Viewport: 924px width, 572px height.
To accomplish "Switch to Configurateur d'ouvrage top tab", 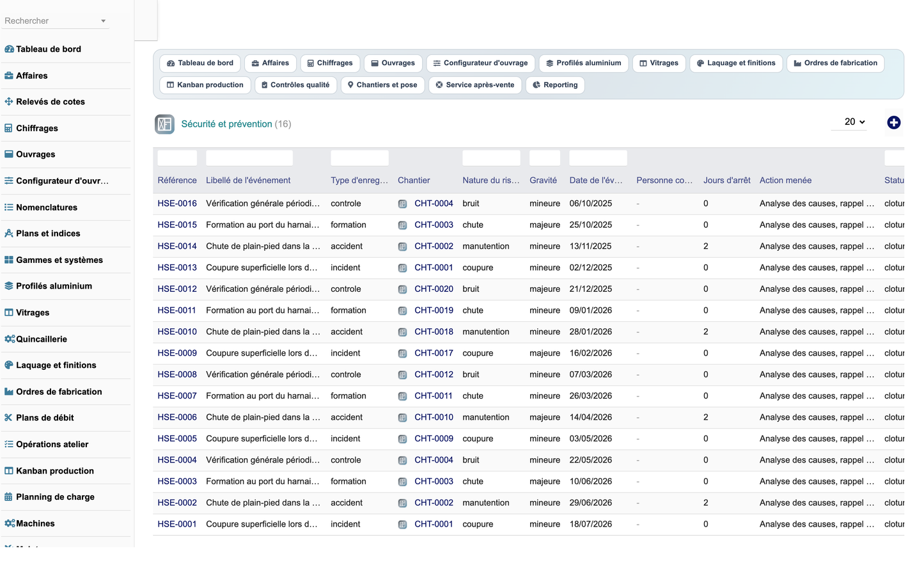I will 480,63.
